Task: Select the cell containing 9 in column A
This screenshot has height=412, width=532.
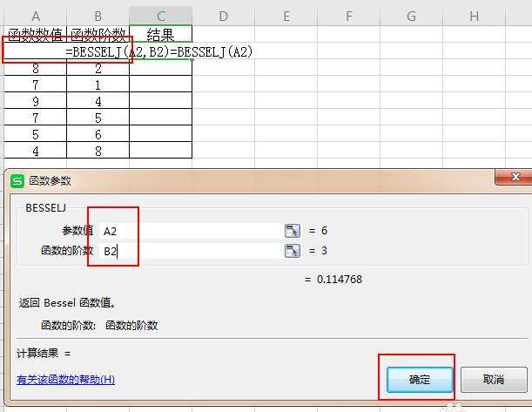Action: pyautogui.click(x=36, y=101)
